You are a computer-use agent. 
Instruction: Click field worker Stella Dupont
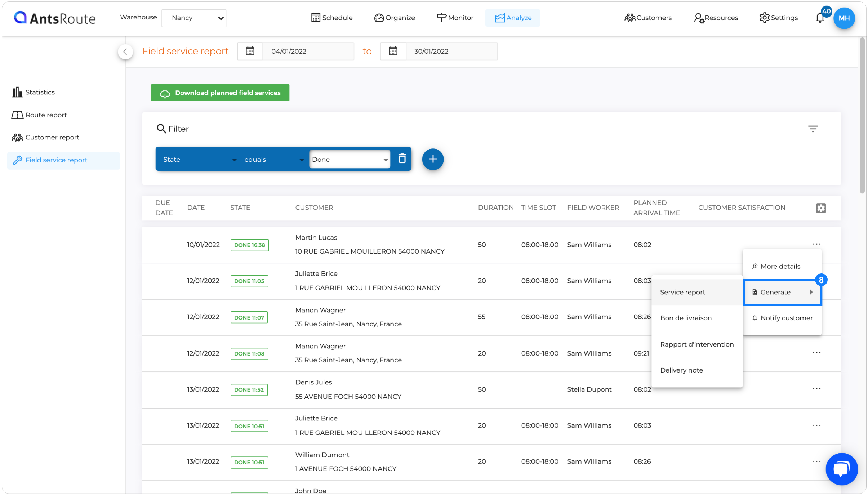pos(589,389)
